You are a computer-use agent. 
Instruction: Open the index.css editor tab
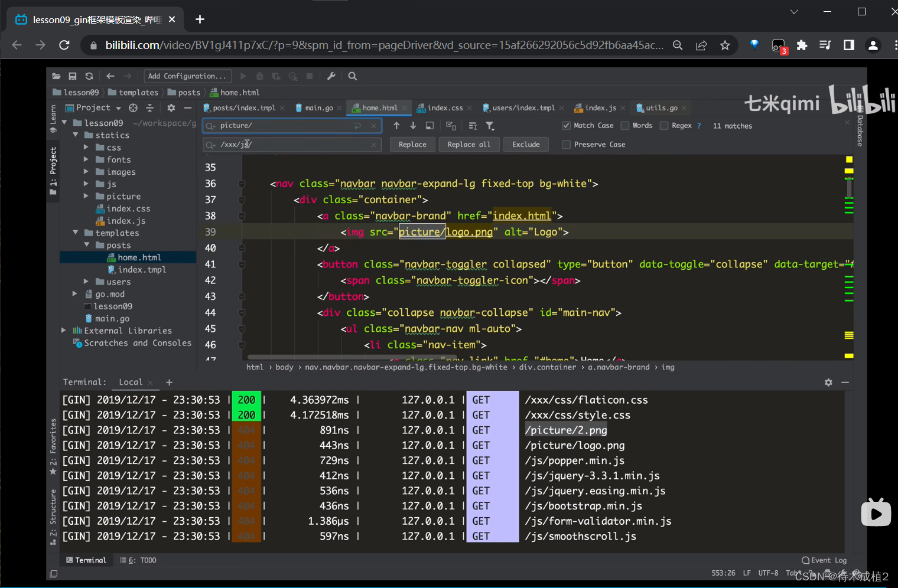444,108
